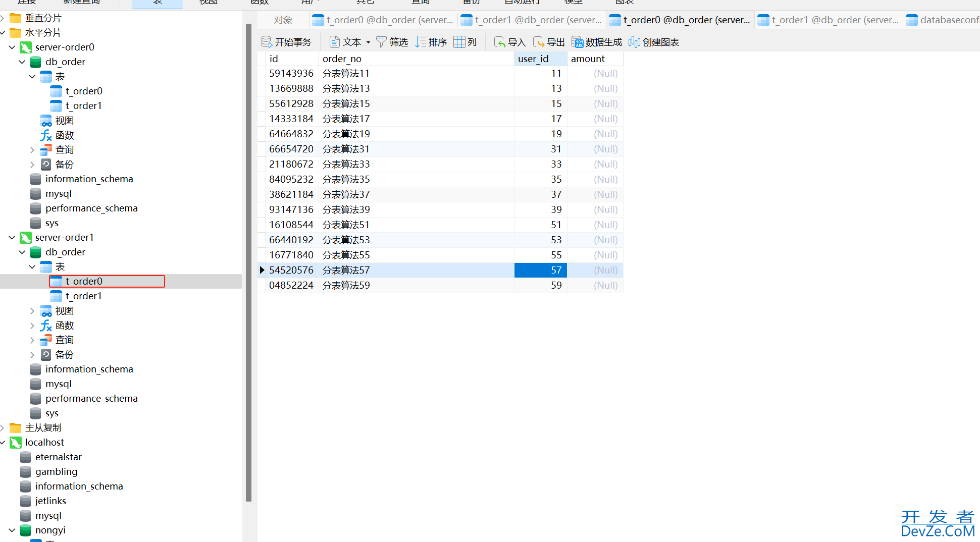The height and width of the screenshot is (542, 980).
Task: Select cell with id 59143936
Action: (291, 74)
